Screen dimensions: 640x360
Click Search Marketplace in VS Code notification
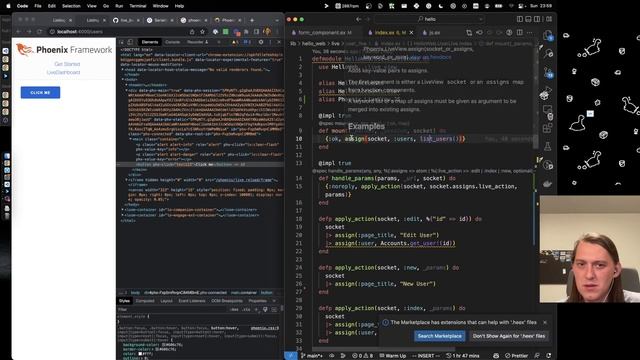click(x=439, y=336)
